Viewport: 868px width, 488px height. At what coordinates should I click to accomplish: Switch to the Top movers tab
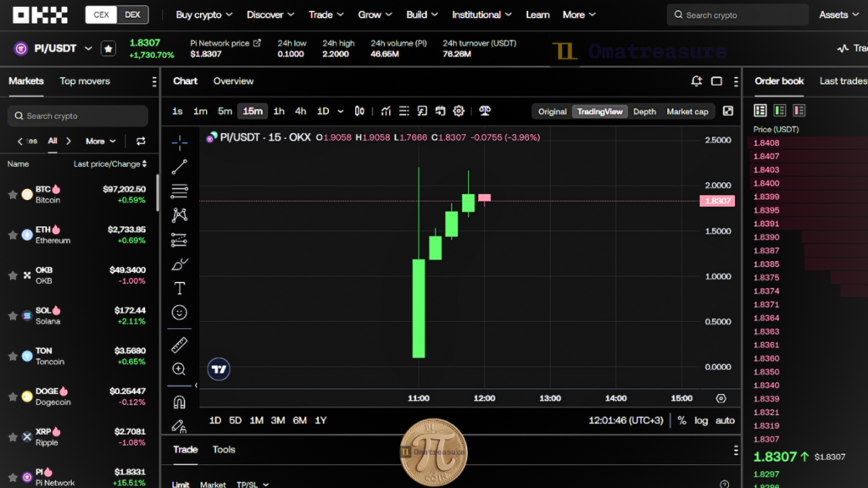[x=85, y=81]
